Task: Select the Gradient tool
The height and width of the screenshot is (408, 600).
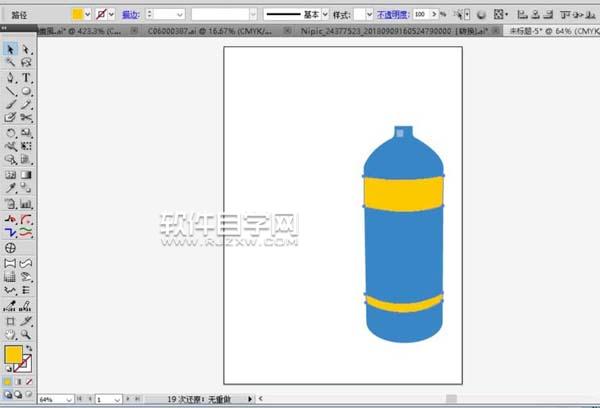Action: coord(26,175)
